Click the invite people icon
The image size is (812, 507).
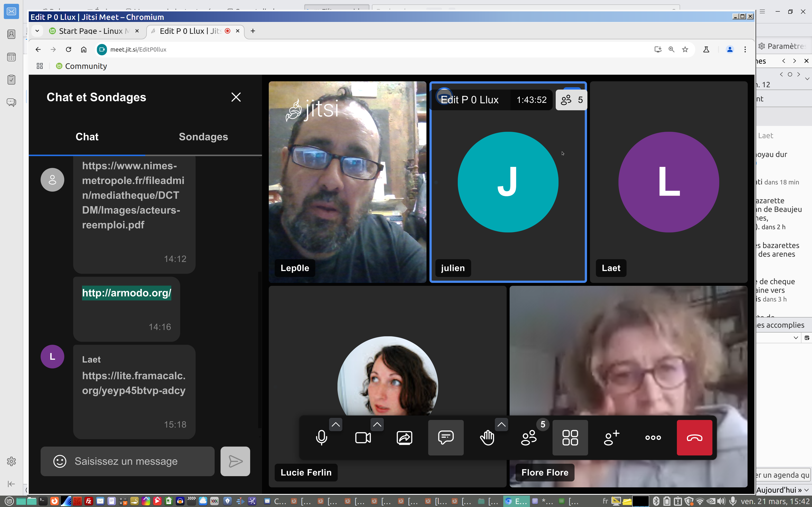coord(611,437)
